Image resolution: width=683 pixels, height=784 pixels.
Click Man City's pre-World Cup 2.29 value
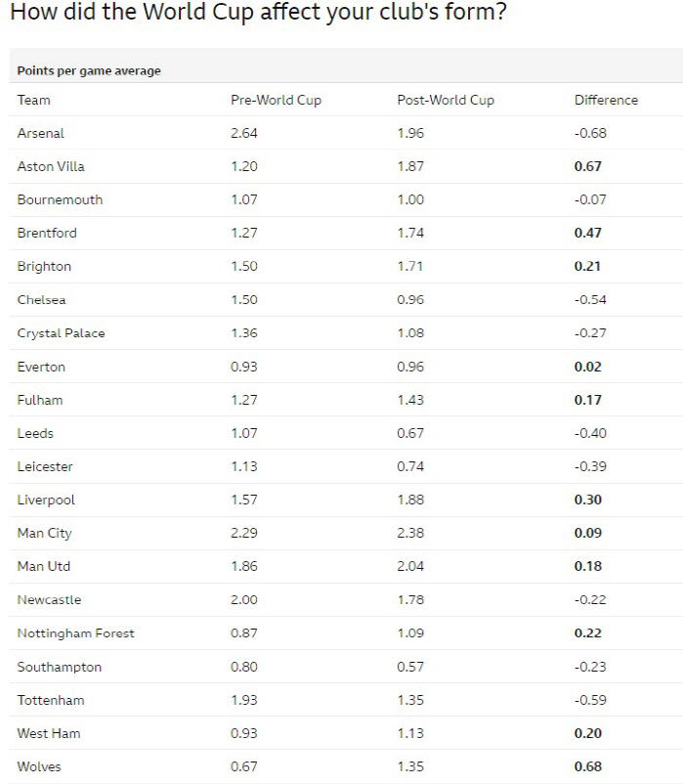point(244,533)
